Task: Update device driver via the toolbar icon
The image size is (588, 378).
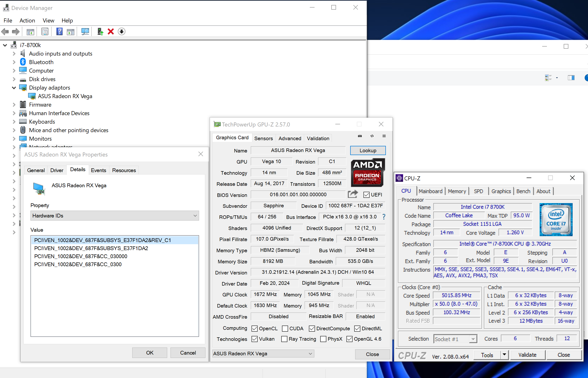Action: pos(100,31)
